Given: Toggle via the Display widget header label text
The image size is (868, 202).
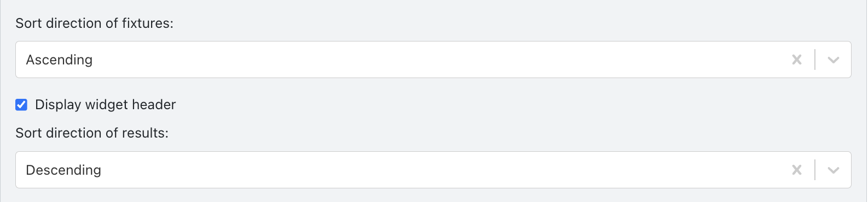Looking at the screenshot, I should [106, 104].
